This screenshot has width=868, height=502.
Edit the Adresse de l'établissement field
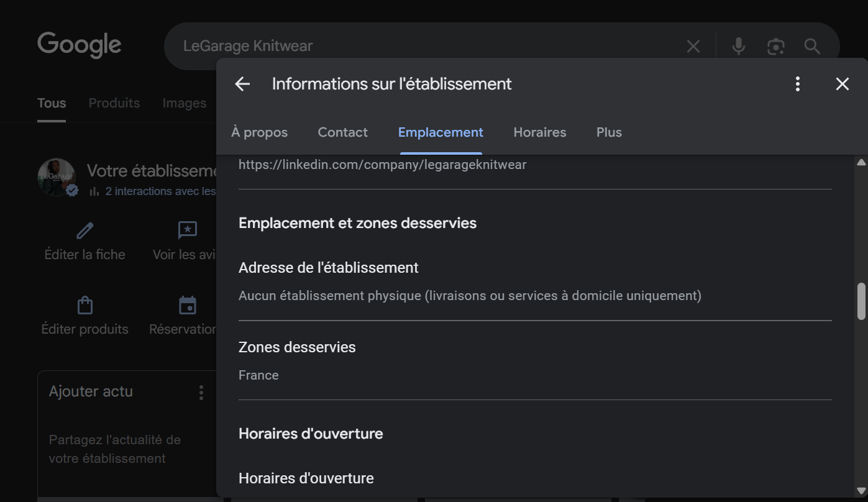pos(535,281)
